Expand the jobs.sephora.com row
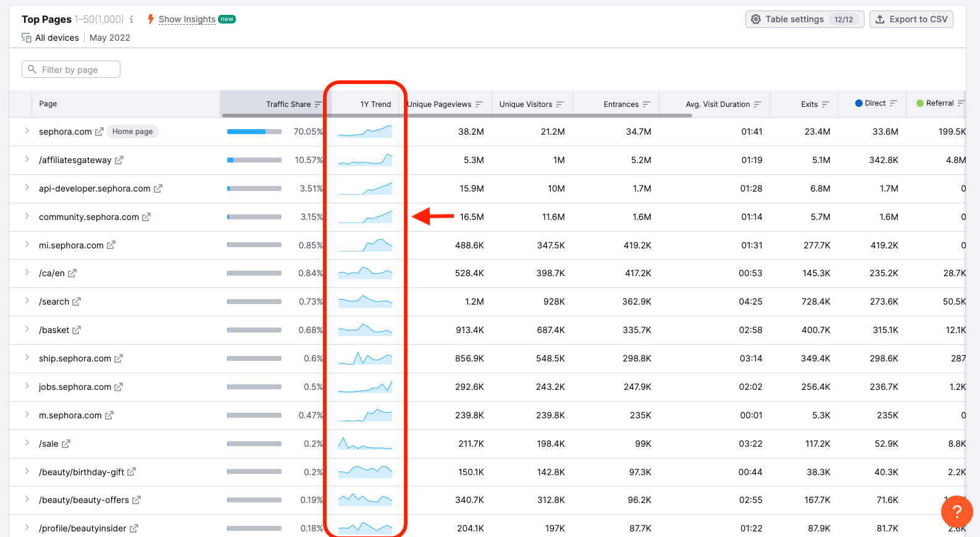This screenshot has width=980, height=537. coord(27,386)
